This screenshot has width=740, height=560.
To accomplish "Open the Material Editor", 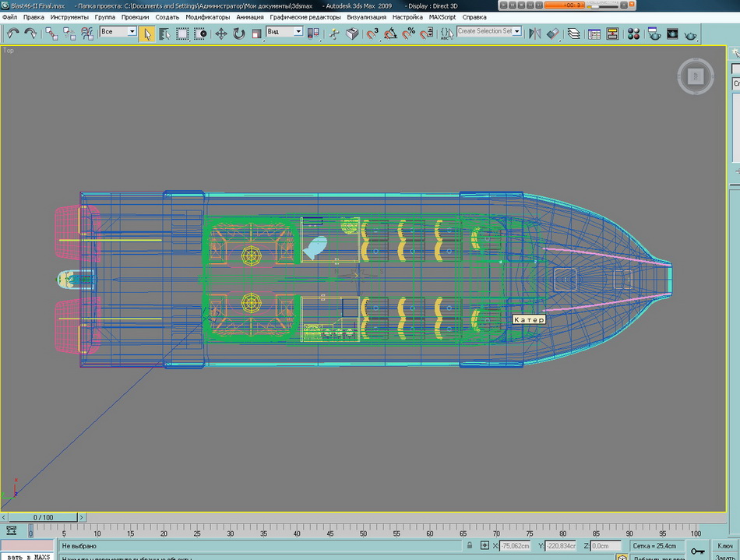I will tap(633, 33).
